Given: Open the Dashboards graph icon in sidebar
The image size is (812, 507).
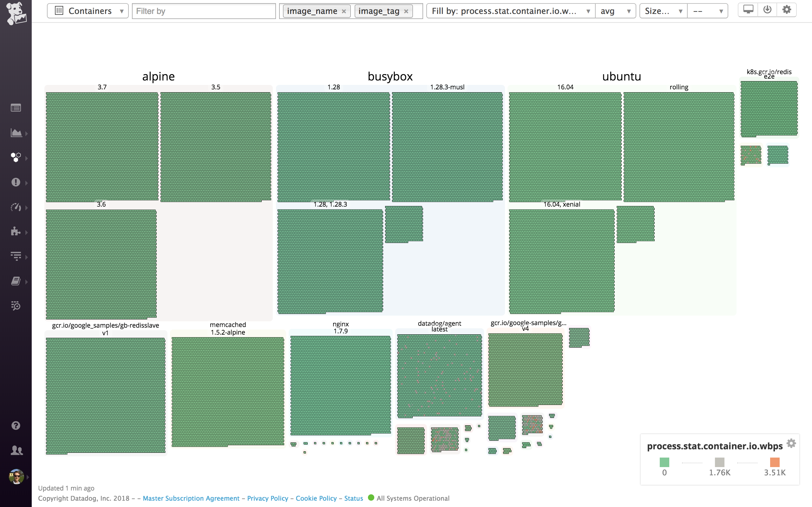Looking at the screenshot, I should [x=16, y=133].
